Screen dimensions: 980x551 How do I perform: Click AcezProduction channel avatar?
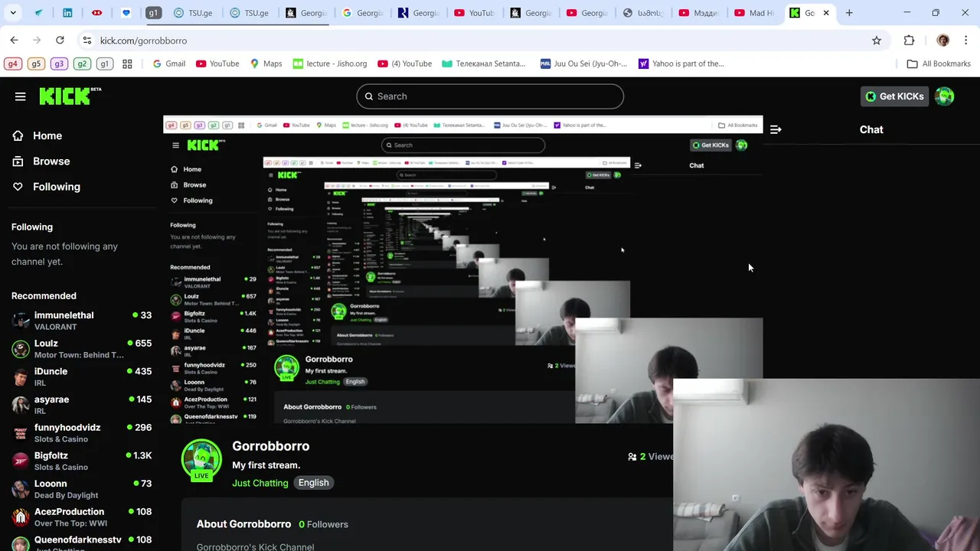(x=21, y=517)
